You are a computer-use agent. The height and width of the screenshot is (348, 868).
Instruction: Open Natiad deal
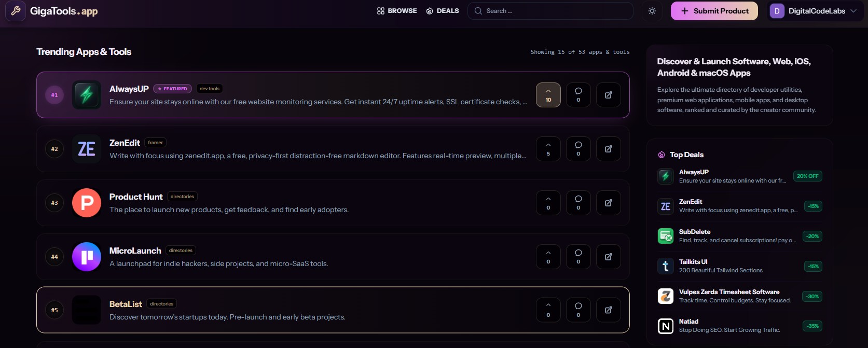click(740, 326)
